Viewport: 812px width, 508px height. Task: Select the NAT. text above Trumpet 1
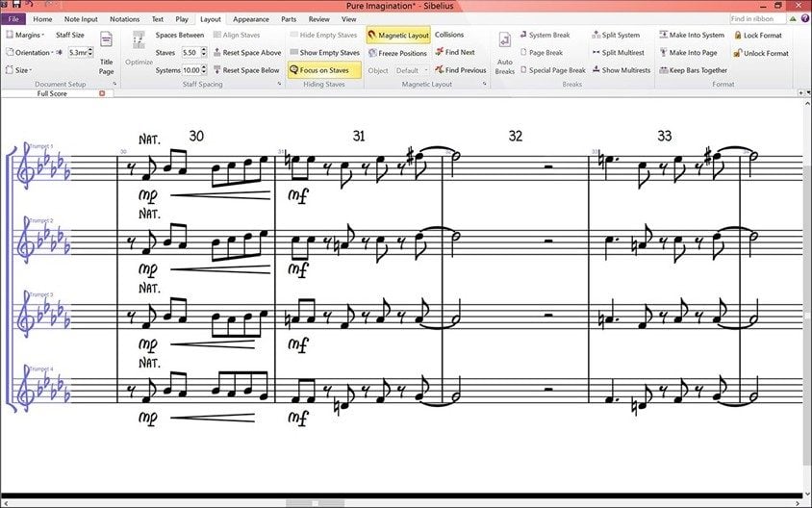(x=149, y=140)
